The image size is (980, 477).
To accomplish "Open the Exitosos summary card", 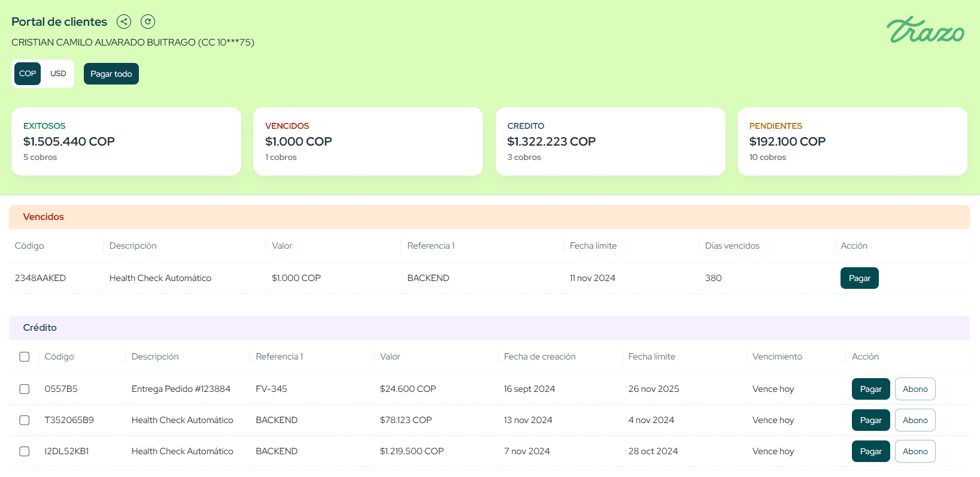I will click(x=126, y=141).
